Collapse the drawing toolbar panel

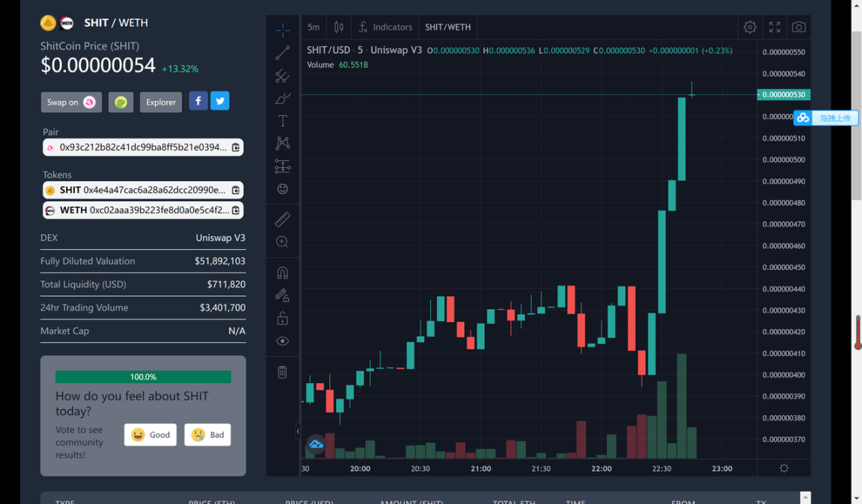coord(298,431)
